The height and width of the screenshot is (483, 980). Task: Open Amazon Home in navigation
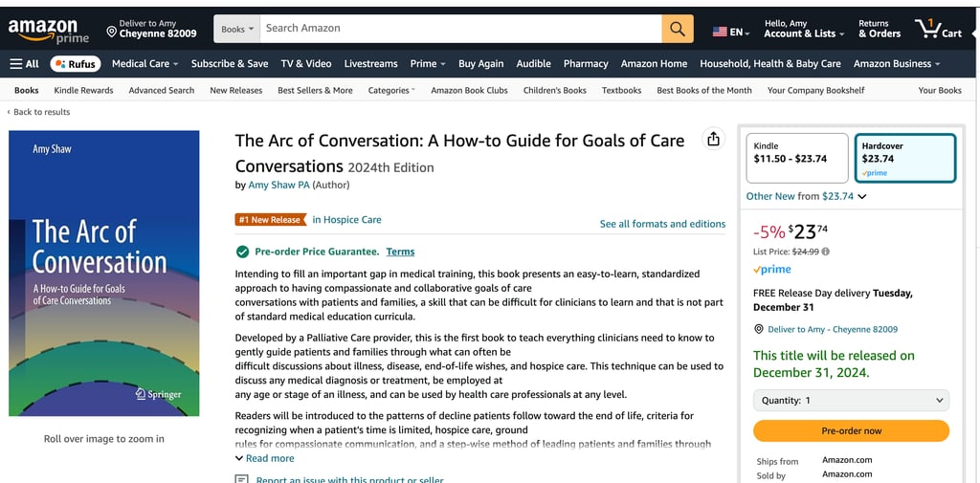point(654,64)
